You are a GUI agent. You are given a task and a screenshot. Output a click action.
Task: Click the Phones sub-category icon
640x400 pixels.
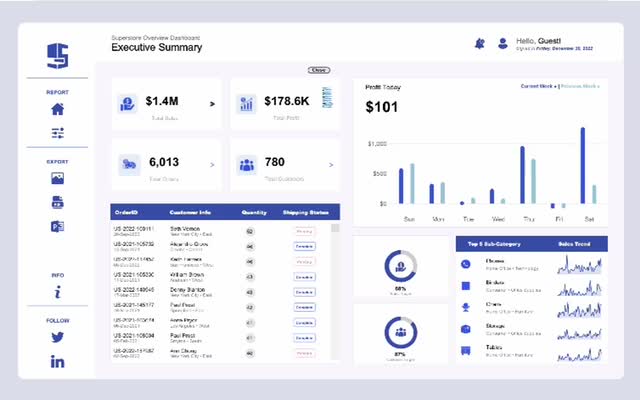[466, 264]
